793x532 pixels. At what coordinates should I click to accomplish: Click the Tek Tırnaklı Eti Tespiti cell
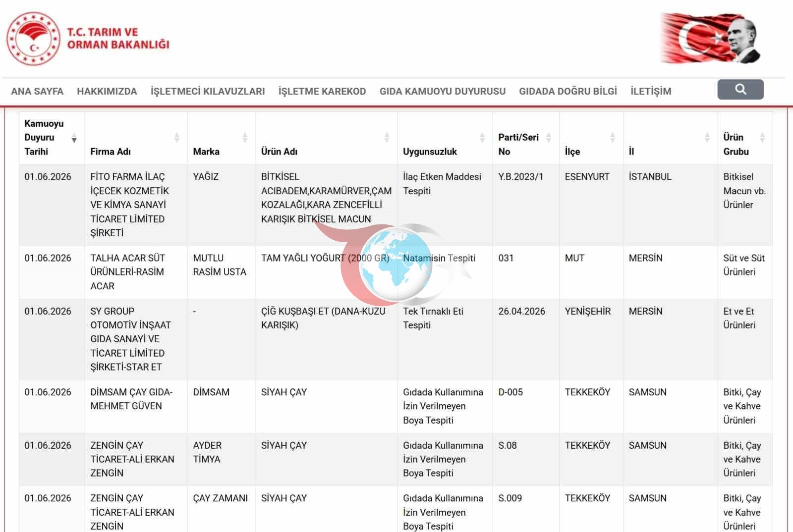point(445,339)
